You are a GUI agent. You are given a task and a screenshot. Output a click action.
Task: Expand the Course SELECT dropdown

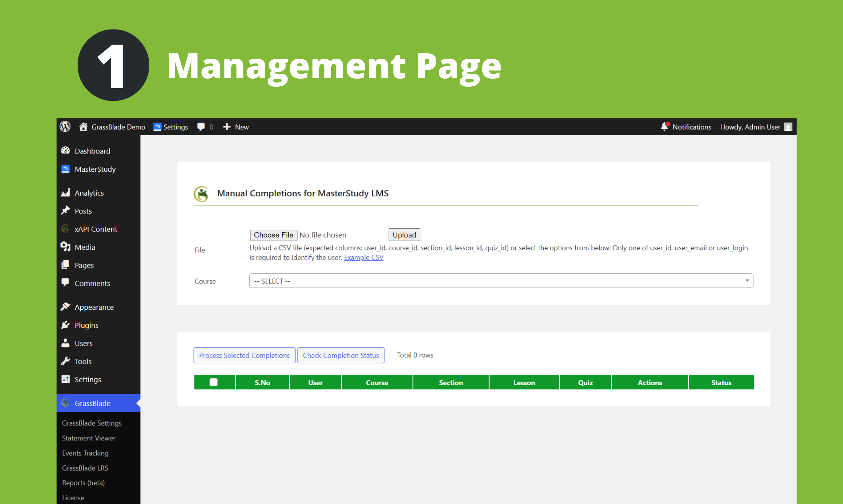pyautogui.click(x=501, y=281)
